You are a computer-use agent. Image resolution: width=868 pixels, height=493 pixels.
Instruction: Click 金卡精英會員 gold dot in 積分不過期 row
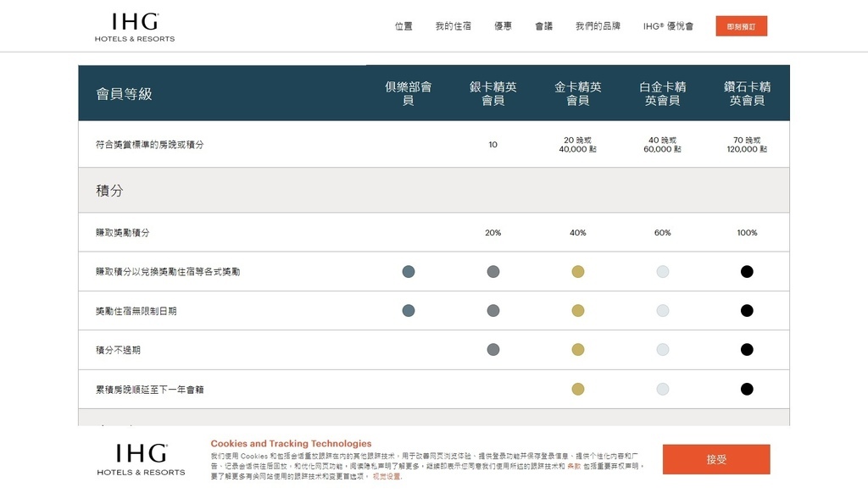[578, 350]
